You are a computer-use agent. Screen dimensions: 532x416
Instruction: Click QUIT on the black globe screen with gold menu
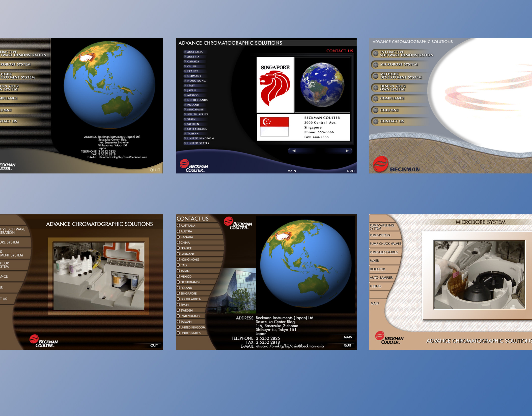pyautogui.click(x=155, y=170)
